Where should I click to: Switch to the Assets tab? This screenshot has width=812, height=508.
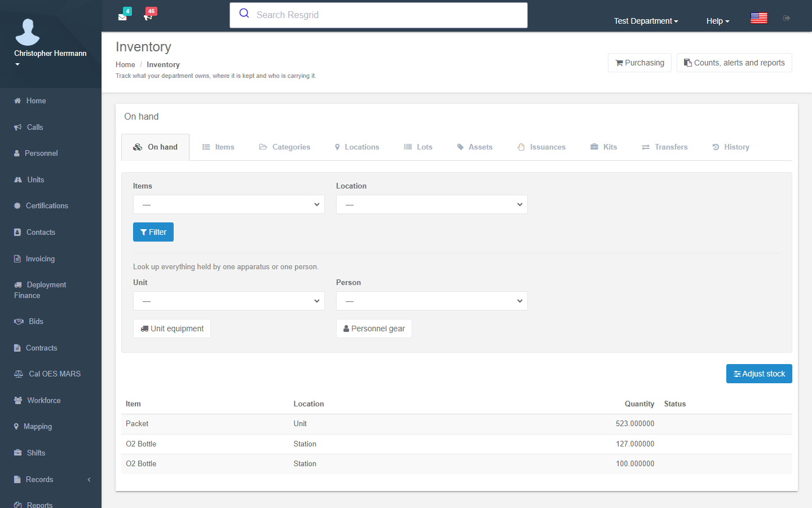pyautogui.click(x=475, y=147)
